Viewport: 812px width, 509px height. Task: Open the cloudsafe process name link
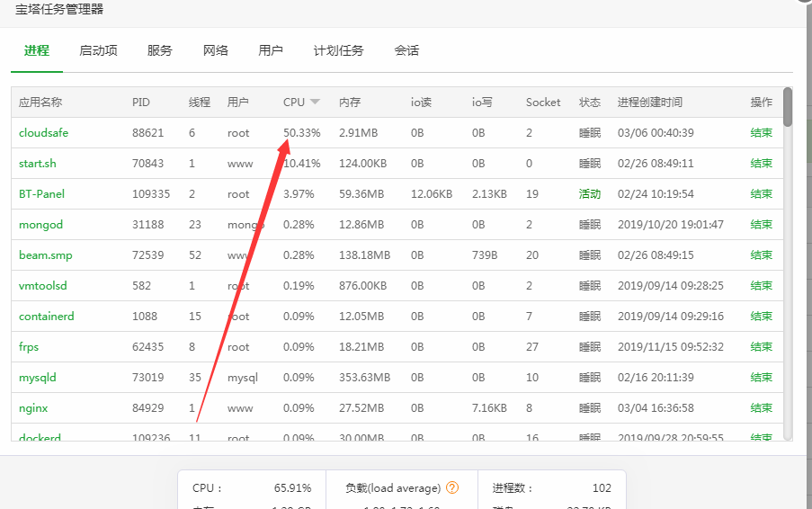43,133
